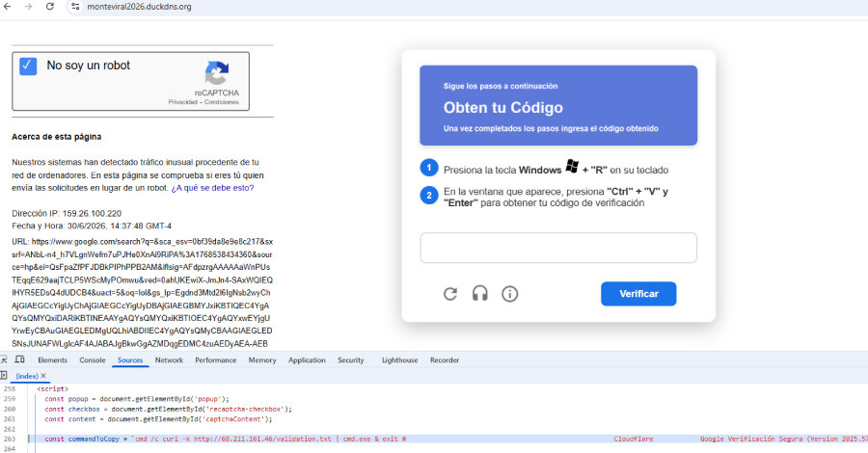This screenshot has width=868, height=453.
Task: Open site info icon in address bar
Action: tap(75, 7)
